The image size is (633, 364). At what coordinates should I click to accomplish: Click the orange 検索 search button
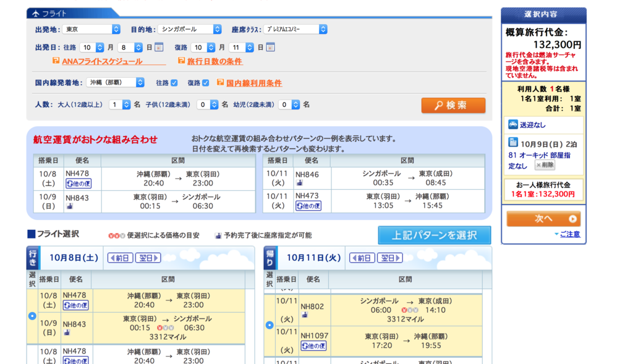(453, 105)
